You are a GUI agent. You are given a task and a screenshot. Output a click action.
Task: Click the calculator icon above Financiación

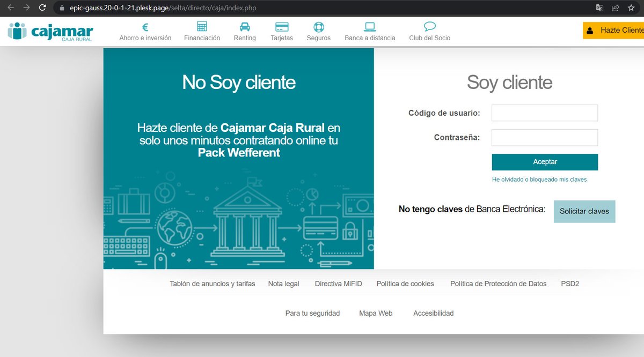[202, 27]
